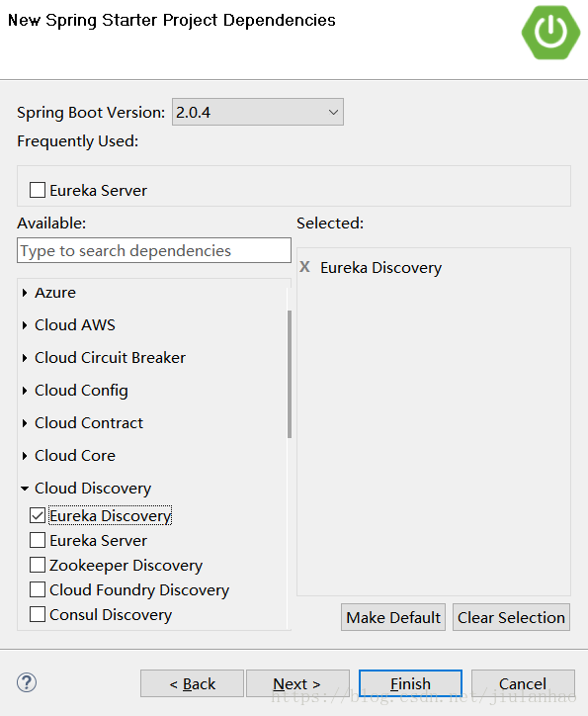
Task: Click the available dependencies list scrollbar
Action: coord(290,375)
